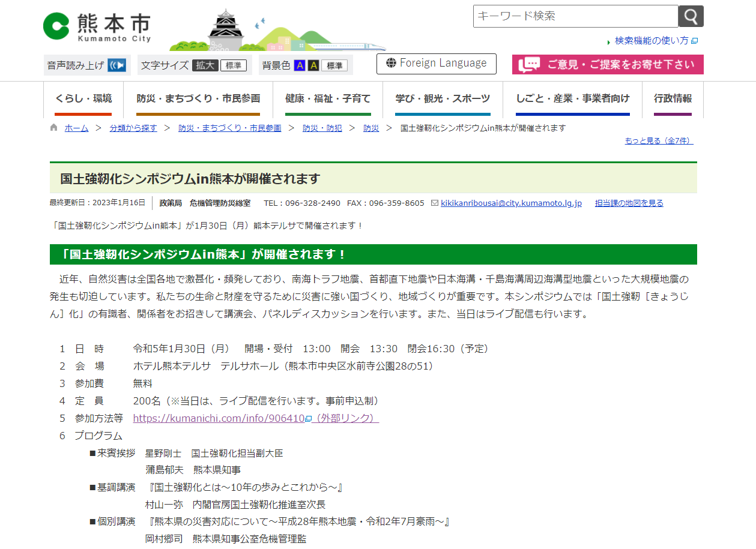Click the home icon in the breadcrumb

click(53, 127)
